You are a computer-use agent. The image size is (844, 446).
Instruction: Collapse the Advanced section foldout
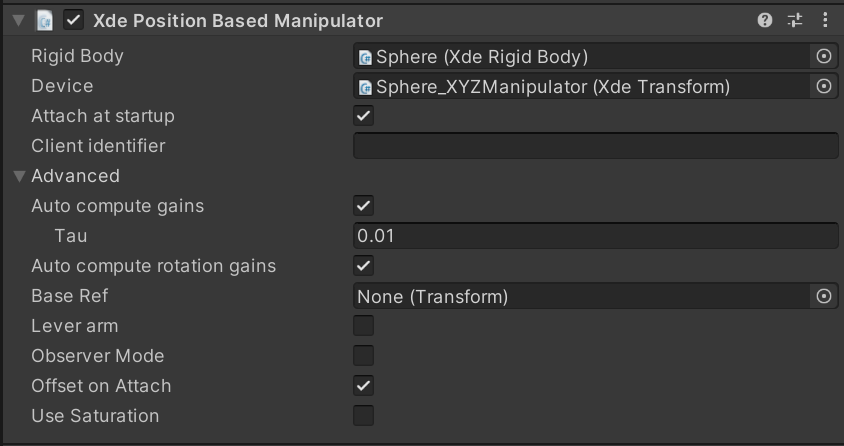pyautogui.click(x=20, y=176)
